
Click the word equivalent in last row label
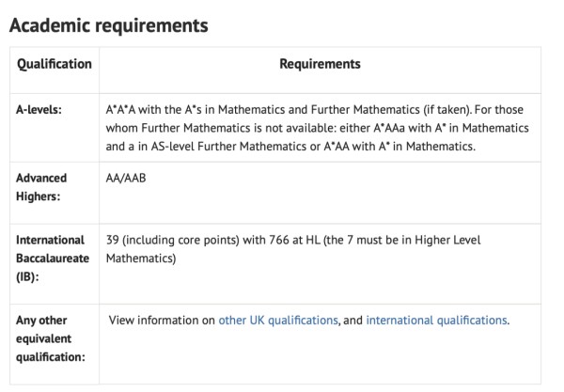point(43,338)
